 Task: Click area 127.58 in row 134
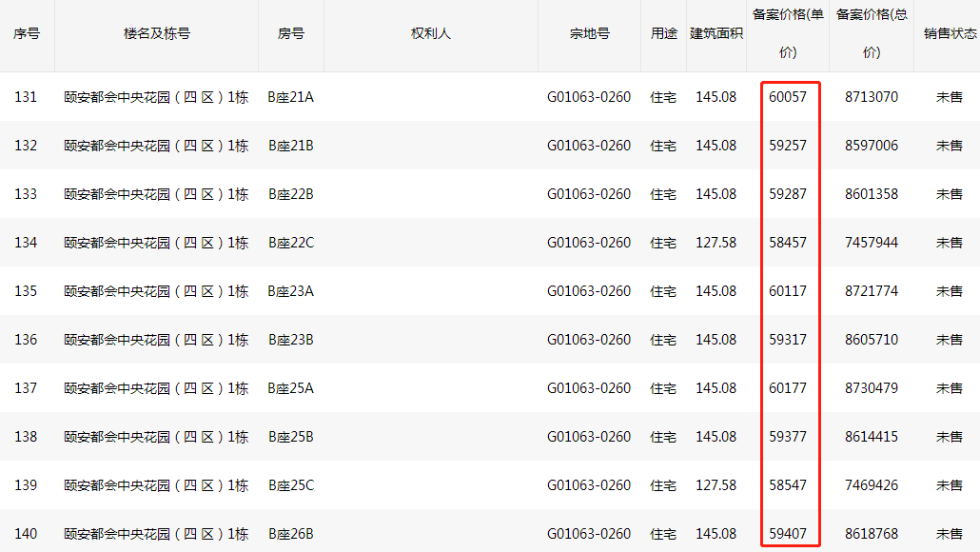(716, 243)
